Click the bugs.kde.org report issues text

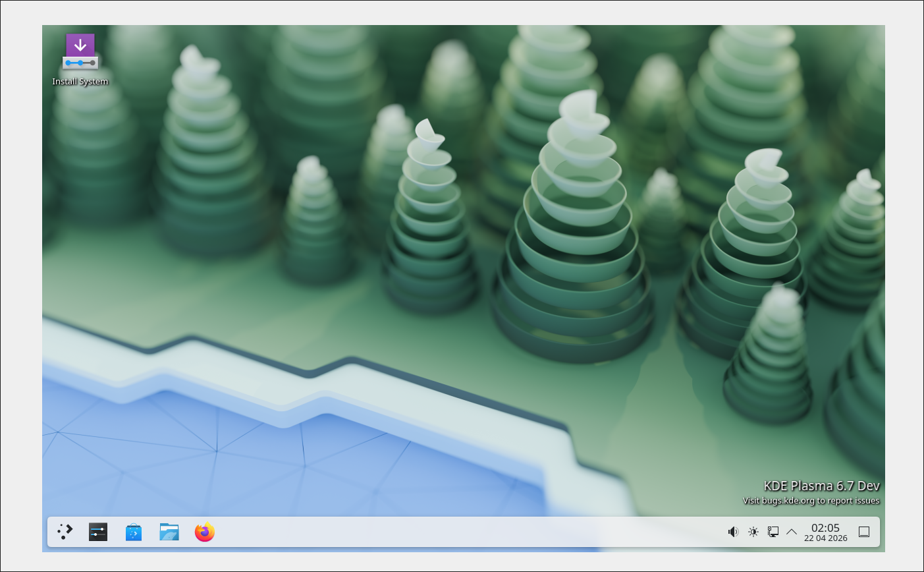pos(811,501)
